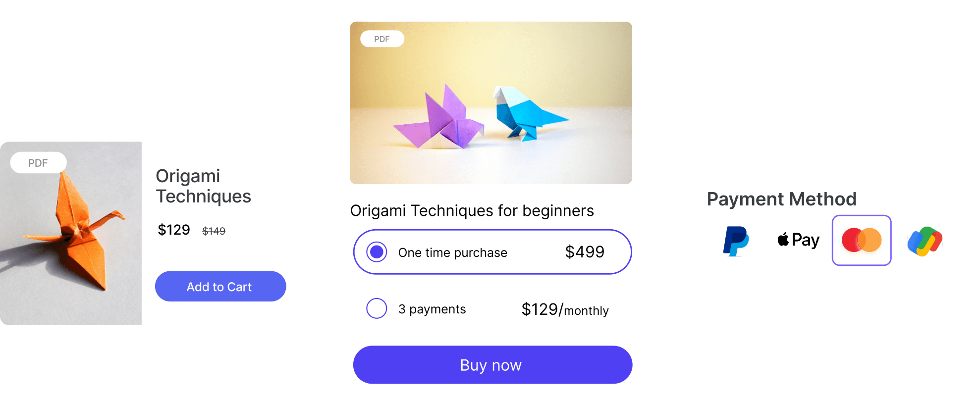Add Origami Techniques to cart
Screen dimensions: 980x398
click(220, 286)
